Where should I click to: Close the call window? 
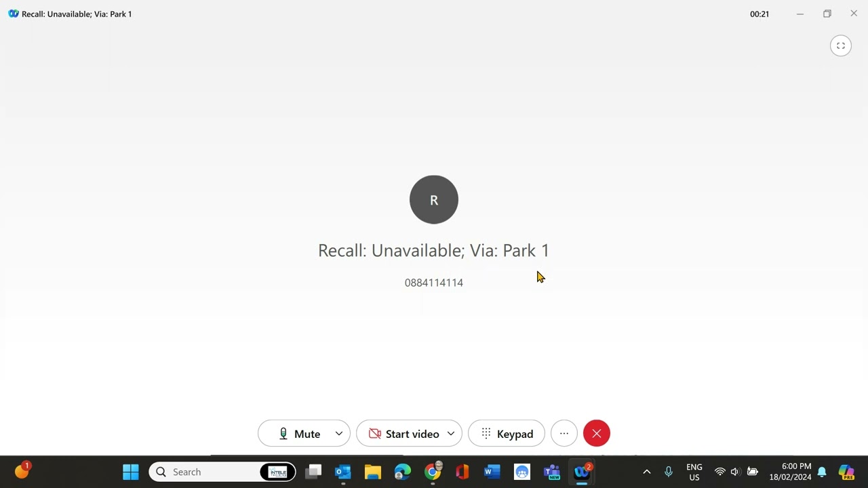click(854, 14)
